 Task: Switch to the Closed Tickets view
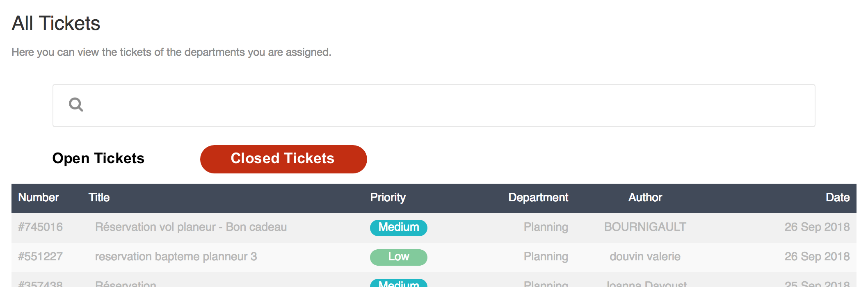click(283, 159)
